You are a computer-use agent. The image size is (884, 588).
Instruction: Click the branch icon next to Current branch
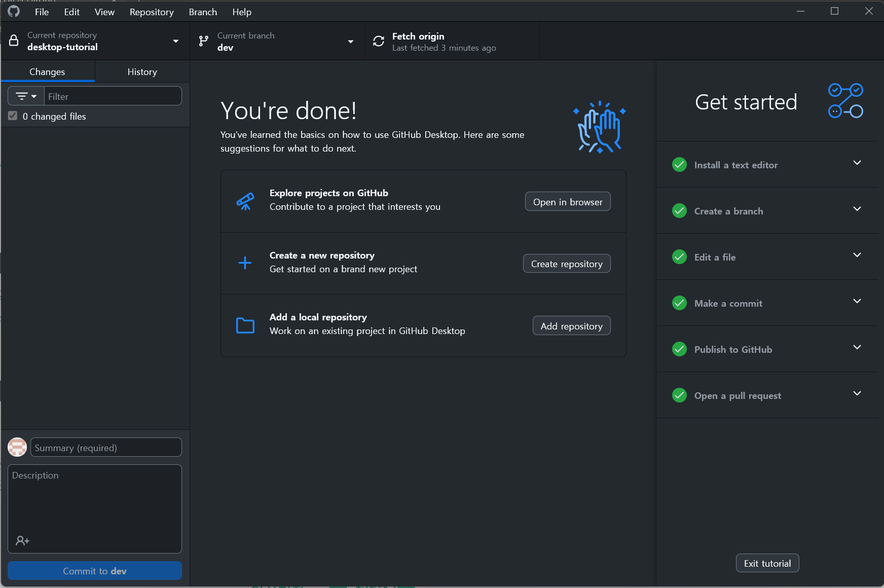[204, 41]
